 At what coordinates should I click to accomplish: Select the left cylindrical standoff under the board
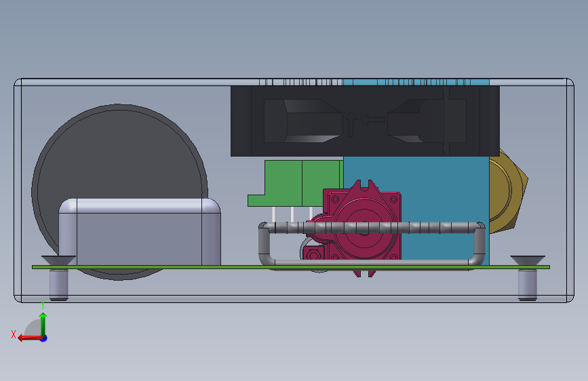(59, 285)
